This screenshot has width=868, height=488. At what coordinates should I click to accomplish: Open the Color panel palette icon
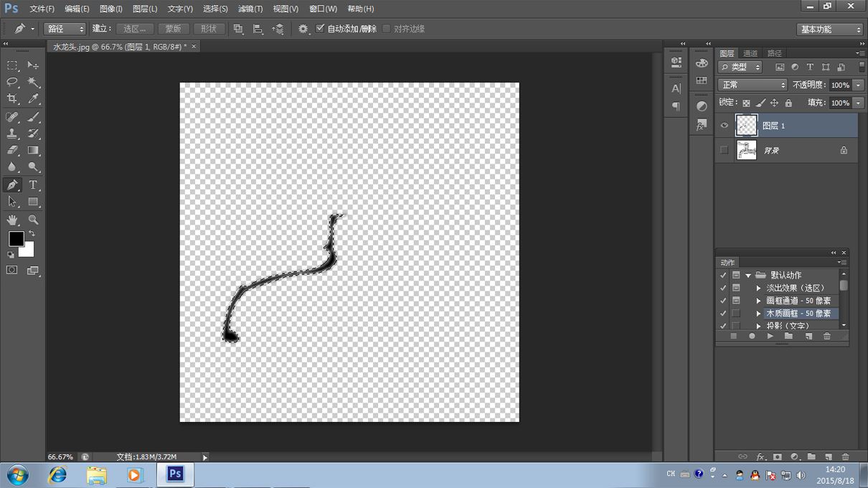(702, 63)
